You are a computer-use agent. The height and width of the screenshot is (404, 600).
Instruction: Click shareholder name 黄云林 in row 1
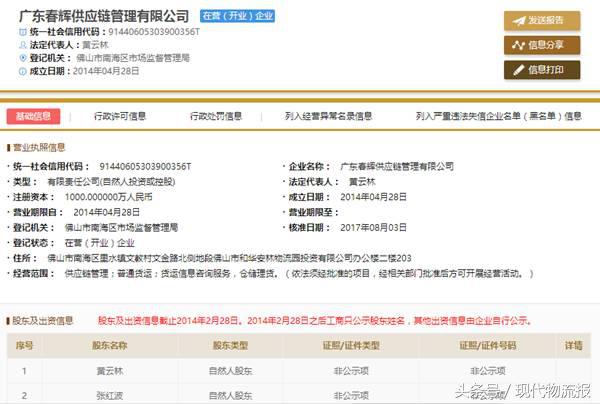point(110,371)
